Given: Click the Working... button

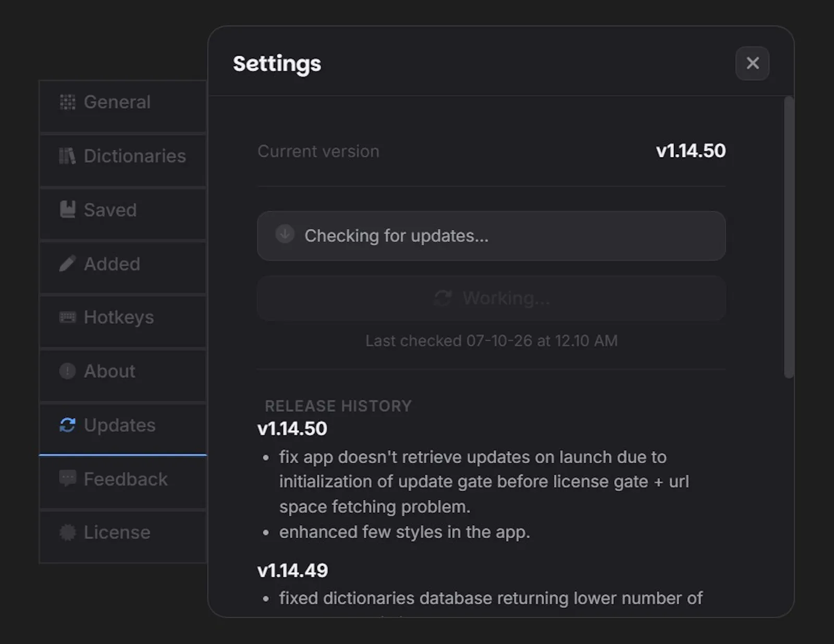Looking at the screenshot, I should tap(491, 299).
